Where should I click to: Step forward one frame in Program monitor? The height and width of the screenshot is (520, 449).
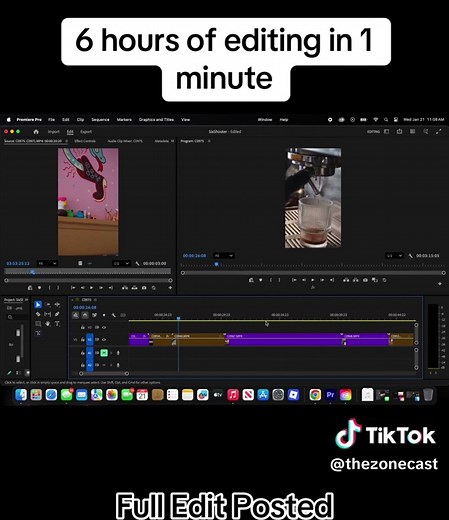point(322,280)
